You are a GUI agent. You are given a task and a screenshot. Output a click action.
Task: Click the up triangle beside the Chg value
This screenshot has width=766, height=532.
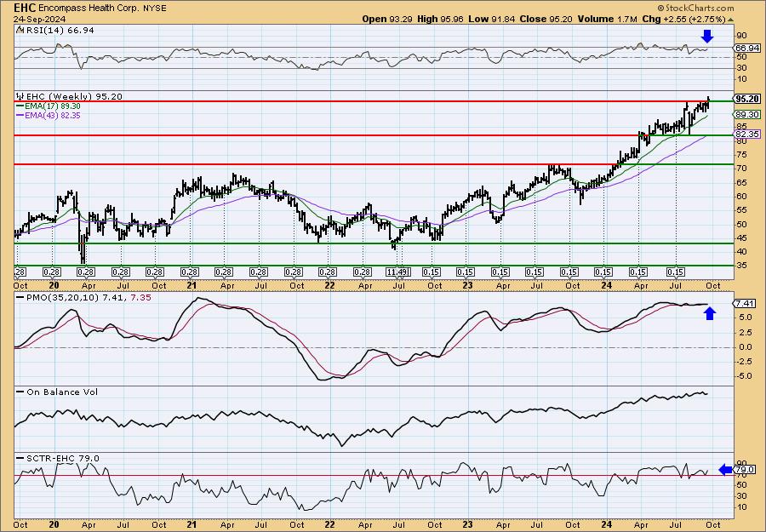click(731, 20)
